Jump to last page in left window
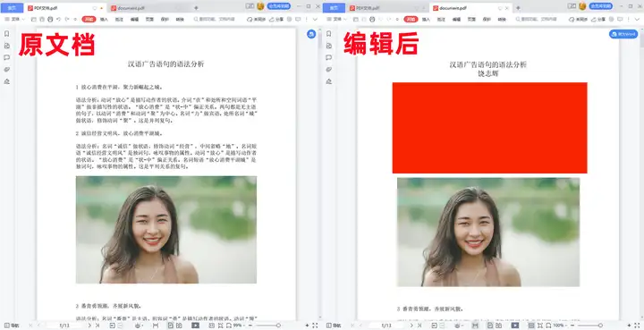This screenshot has height=330, width=644. (x=97, y=326)
